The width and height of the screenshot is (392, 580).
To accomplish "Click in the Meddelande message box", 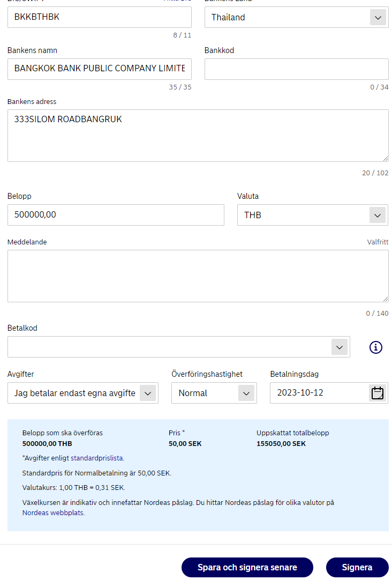I will 198,276.
